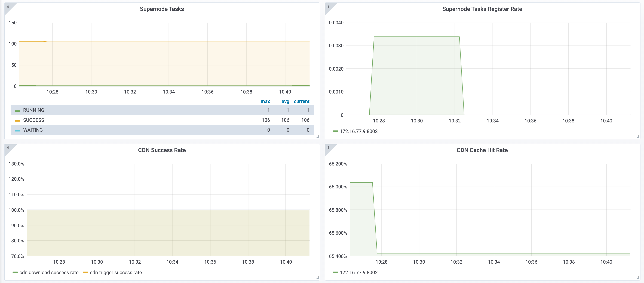Click resize handle of CDN Cache Hit Rate panel
Viewport: 644px width, 283px height.
pyautogui.click(x=638, y=278)
